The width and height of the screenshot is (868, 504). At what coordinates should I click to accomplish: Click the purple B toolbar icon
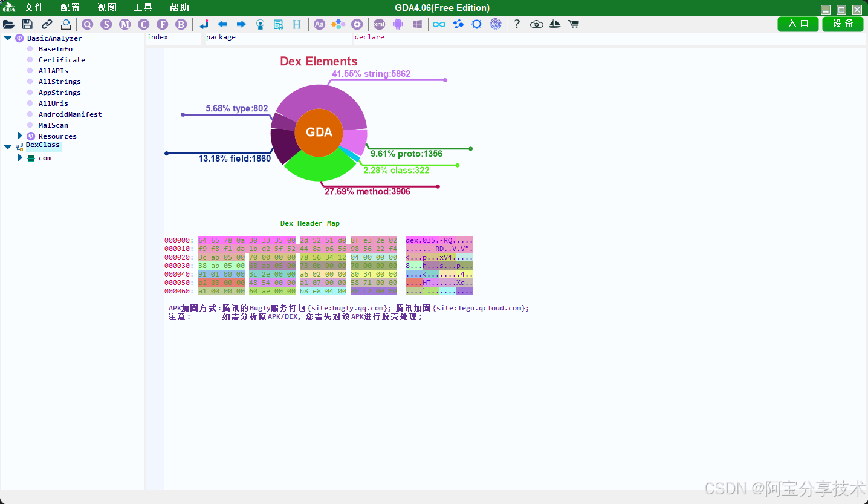pos(181,24)
